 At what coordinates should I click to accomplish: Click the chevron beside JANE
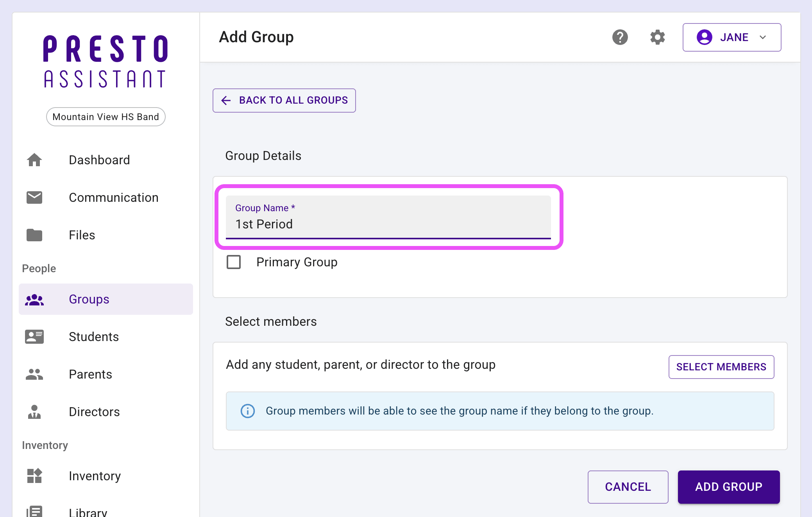pyautogui.click(x=763, y=38)
